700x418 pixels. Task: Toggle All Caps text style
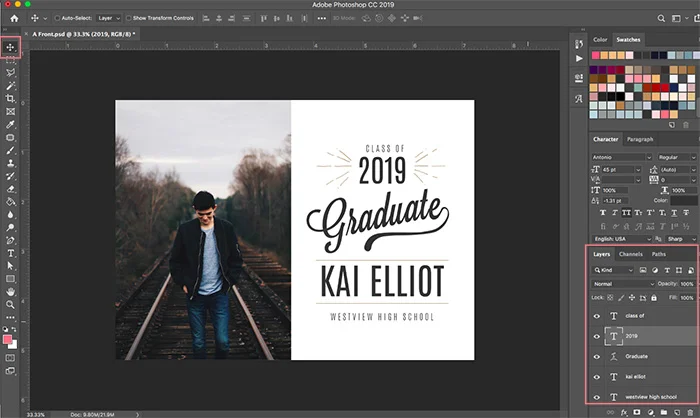pyautogui.click(x=626, y=213)
